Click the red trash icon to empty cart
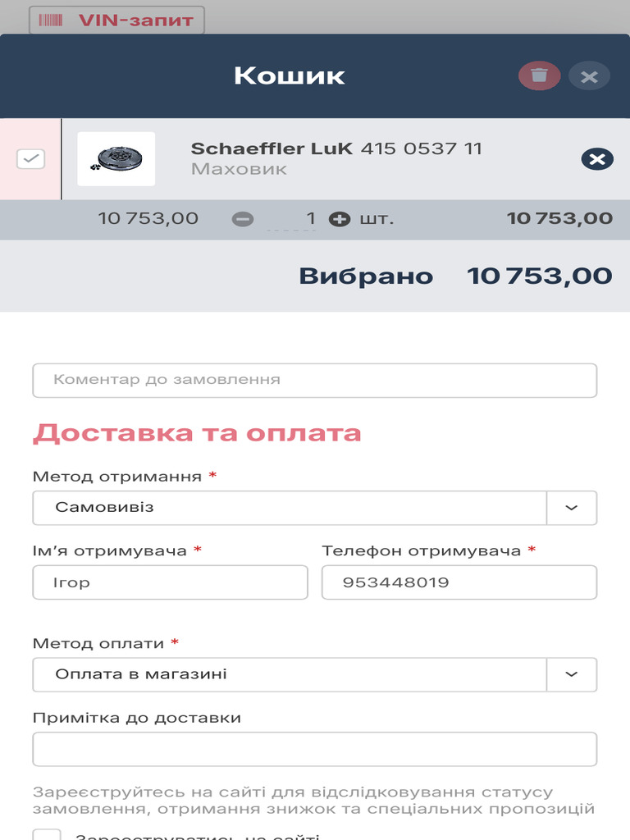This screenshot has width=630, height=840. click(539, 76)
